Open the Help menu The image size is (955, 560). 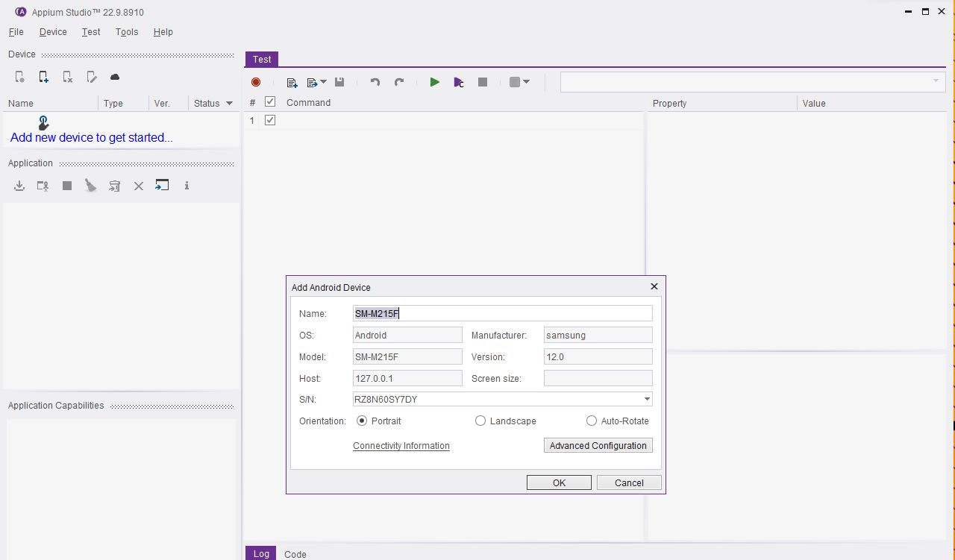click(163, 32)
